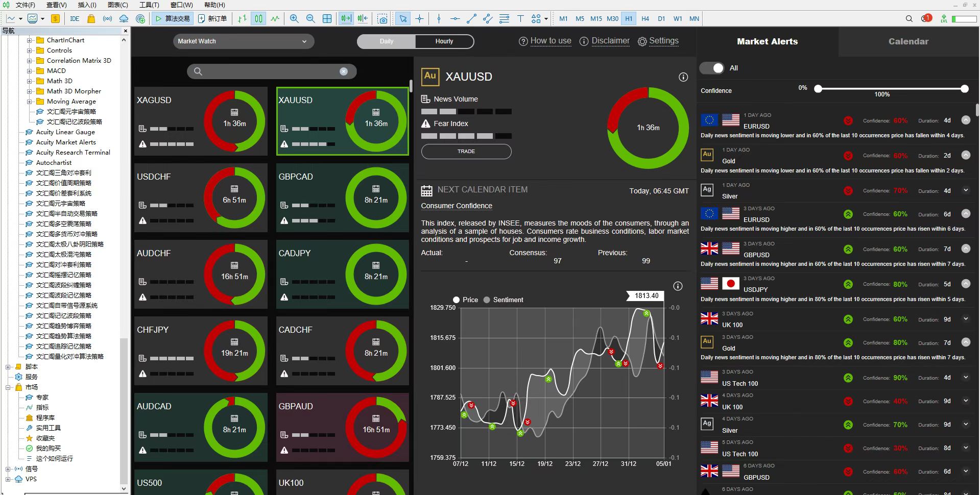Image resolution: width=980 pixels, height=495 pixels.
Task: Switch view to Hourly
Action: tap(444, 41)
